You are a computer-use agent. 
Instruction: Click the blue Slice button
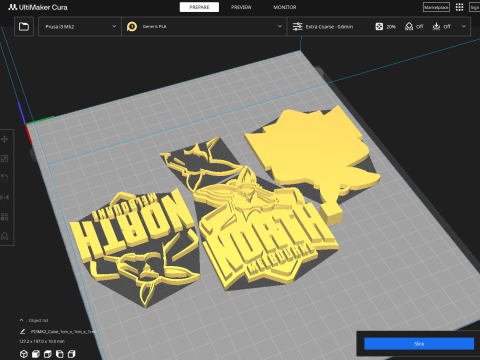(x=419, y=344)
